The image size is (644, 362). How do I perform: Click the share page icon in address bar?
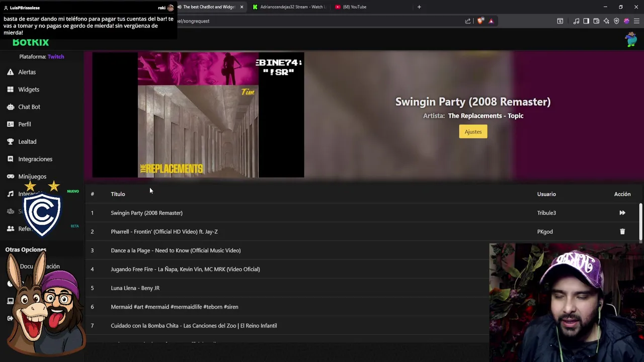tap(468, 21)
